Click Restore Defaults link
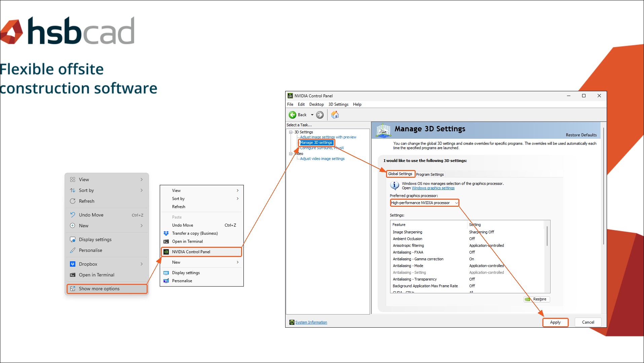Image resolution: width=644 pixels, height=363 pixels. pos(581,135)
